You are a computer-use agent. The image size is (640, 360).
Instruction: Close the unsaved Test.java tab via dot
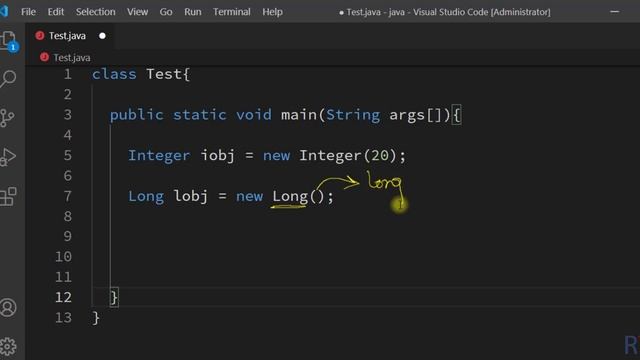coord(102,36)
